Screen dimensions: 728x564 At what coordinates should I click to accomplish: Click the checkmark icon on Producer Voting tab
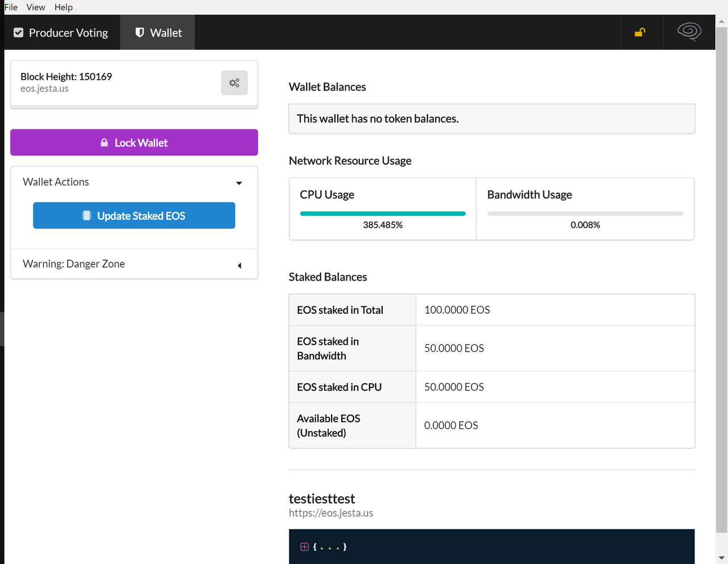[x=19, y=33]
